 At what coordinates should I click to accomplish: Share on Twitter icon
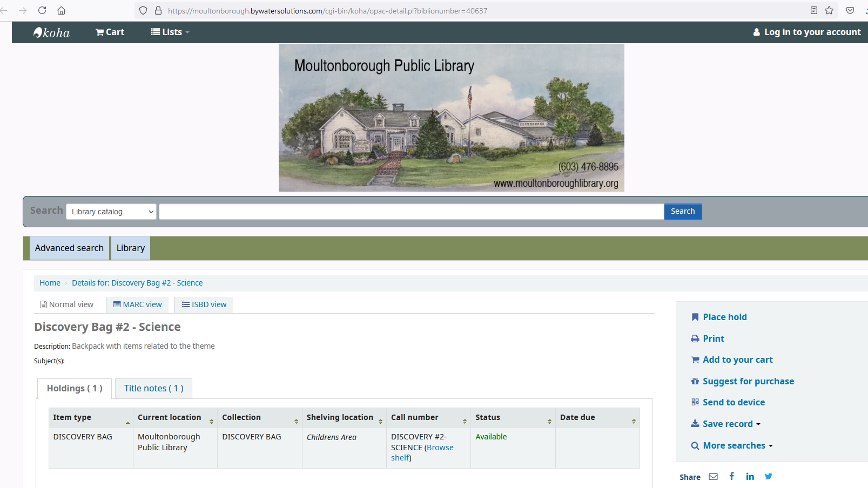point(769,476)
